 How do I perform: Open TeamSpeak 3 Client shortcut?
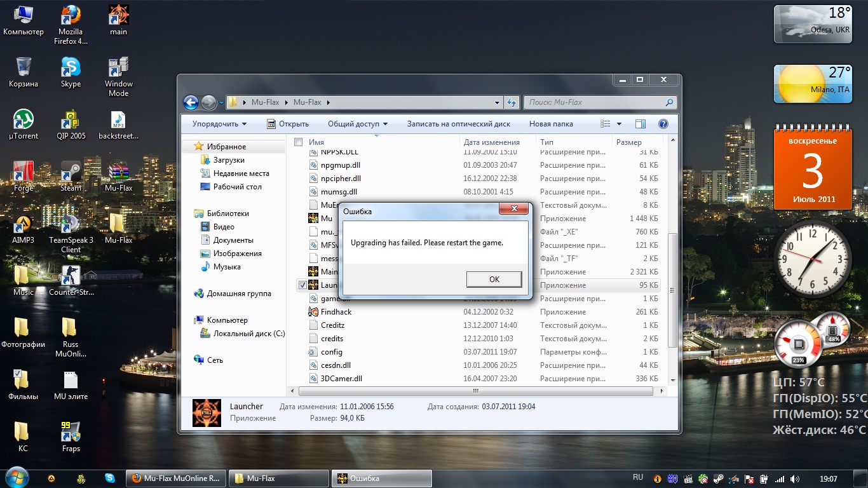[x=71, y=224]
